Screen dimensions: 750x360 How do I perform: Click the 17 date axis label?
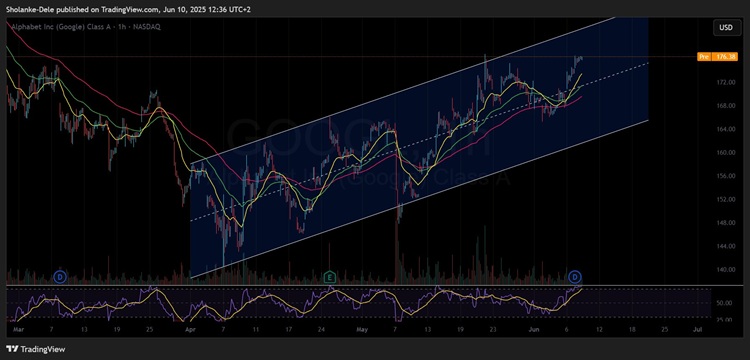point(288,330)
